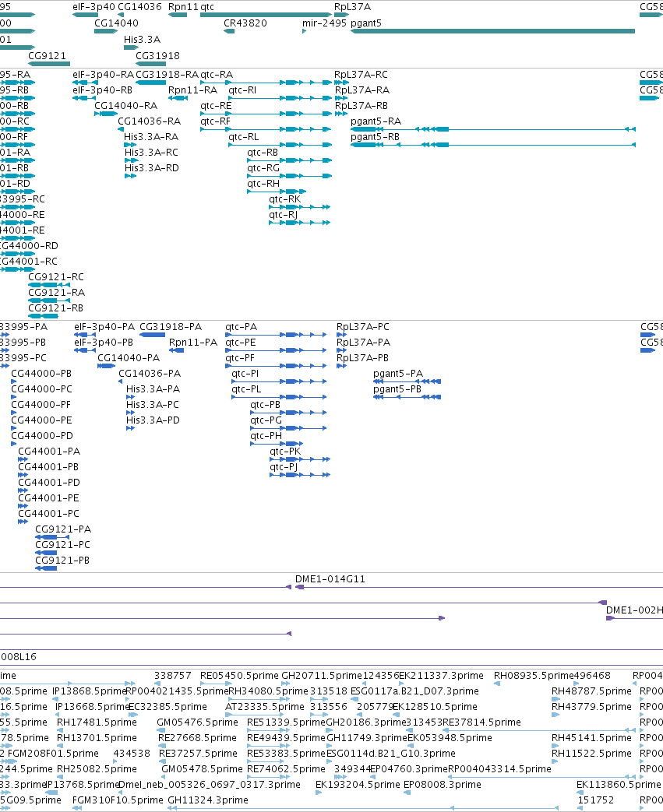Viewport: 663px width, 812px height.
Task: Open protein qtc-PH label
Action: click(266, 435)
